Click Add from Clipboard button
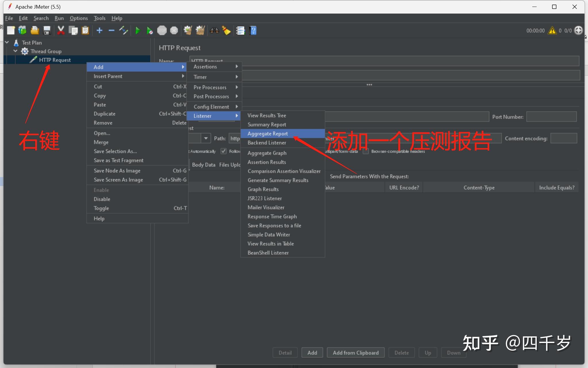The height and width of the screenshot is (368, 588). click(355, 353)
